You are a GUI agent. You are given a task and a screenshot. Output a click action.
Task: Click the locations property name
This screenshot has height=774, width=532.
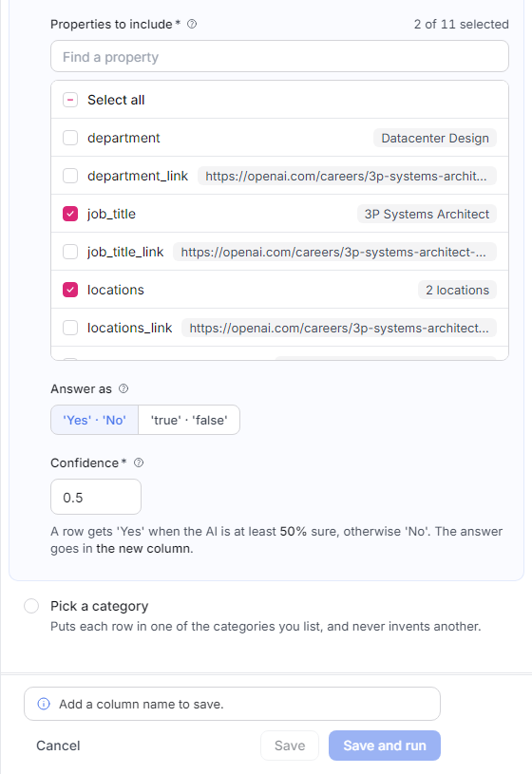(116, 290)
